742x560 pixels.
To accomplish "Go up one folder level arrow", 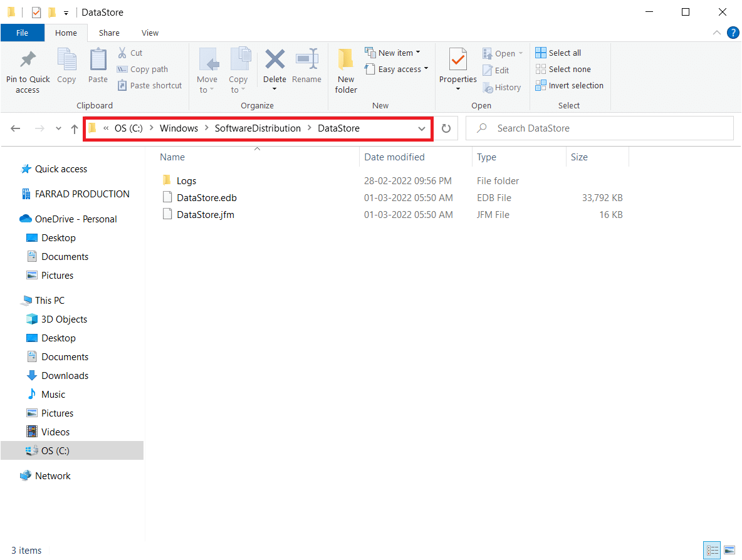I will click(75, 128).
